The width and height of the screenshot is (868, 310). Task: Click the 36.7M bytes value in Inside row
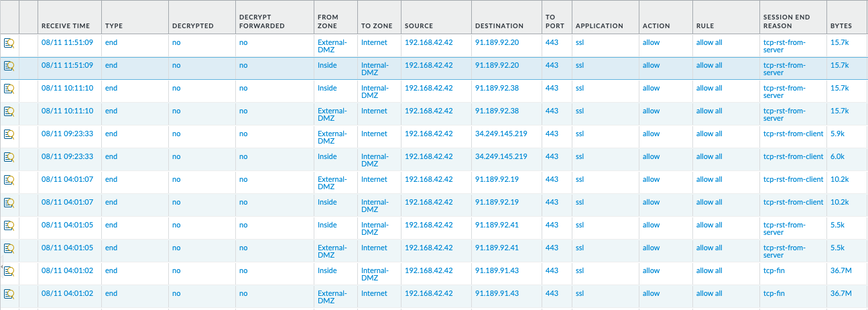click(841, 271)
